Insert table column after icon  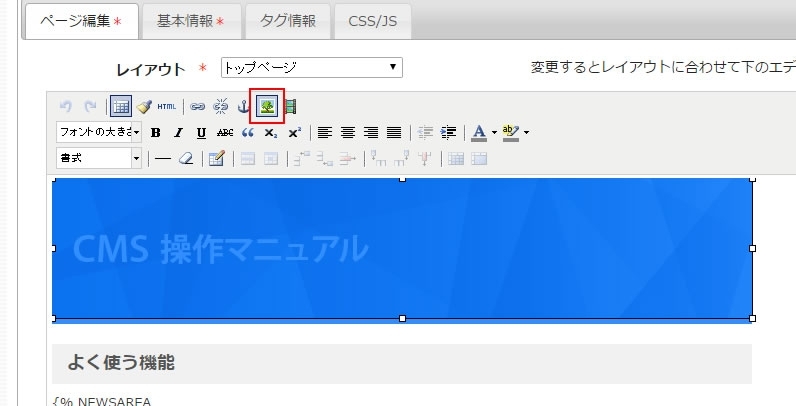click(x=402, y=159)
